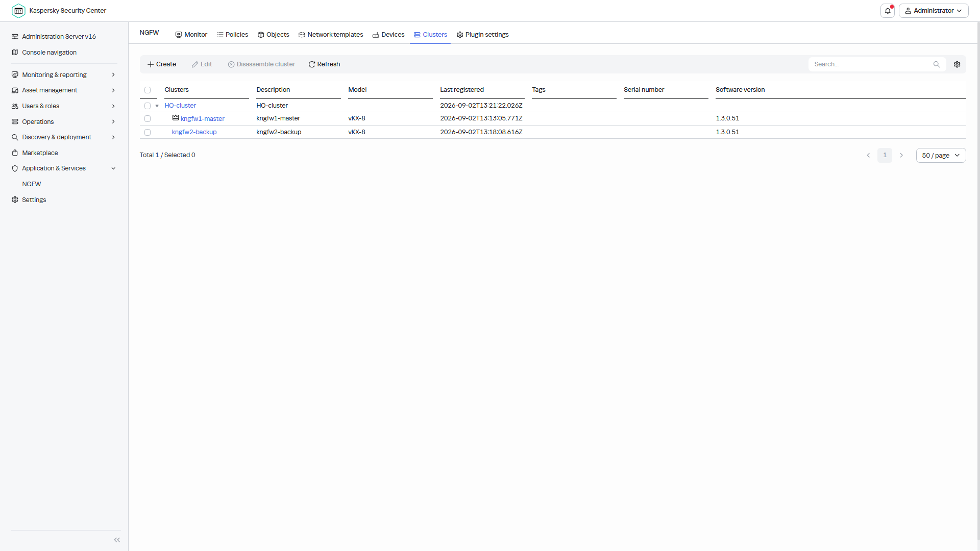
Task: Click the Disassemble cluster circle-x icon
Action: click(231, 64)
